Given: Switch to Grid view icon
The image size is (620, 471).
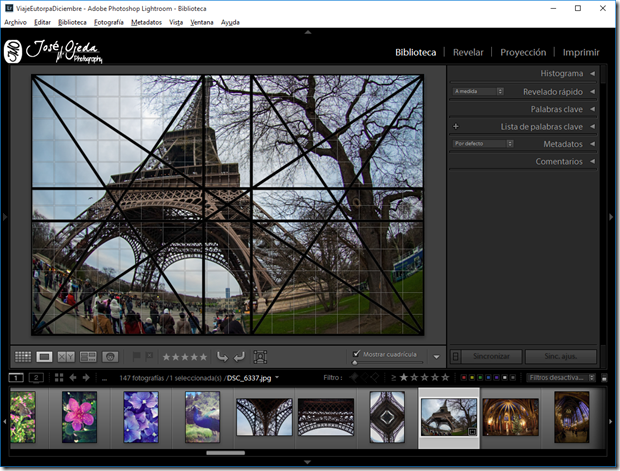Looking at the screenshot, I should (x=23, y=357).
